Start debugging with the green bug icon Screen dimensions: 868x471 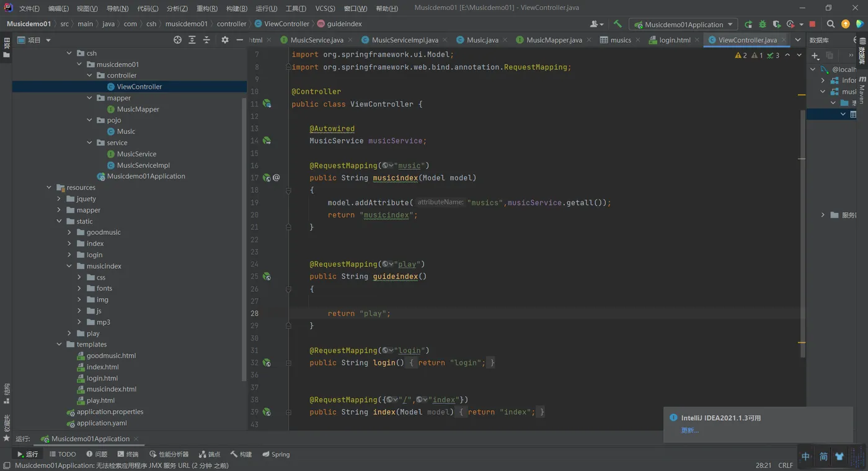tap(763, 24)
